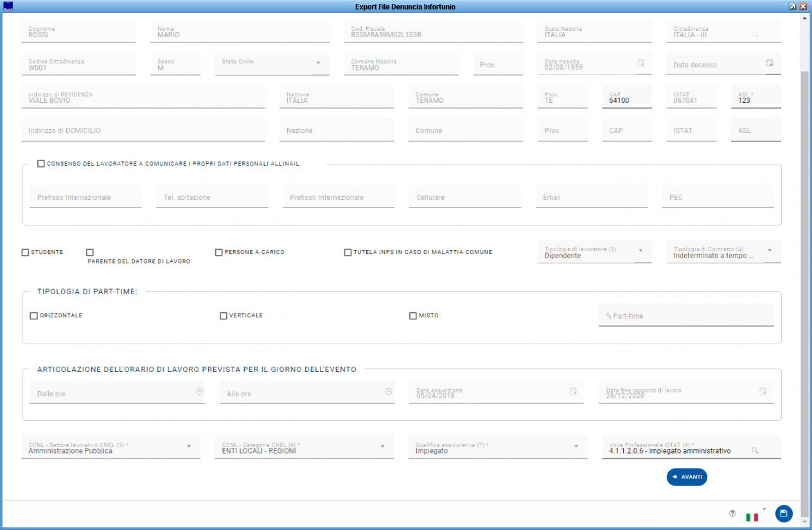Open the Tipologia di lavoratore dropdown
This screenshot has height=530, width=812.
(640, 251)
